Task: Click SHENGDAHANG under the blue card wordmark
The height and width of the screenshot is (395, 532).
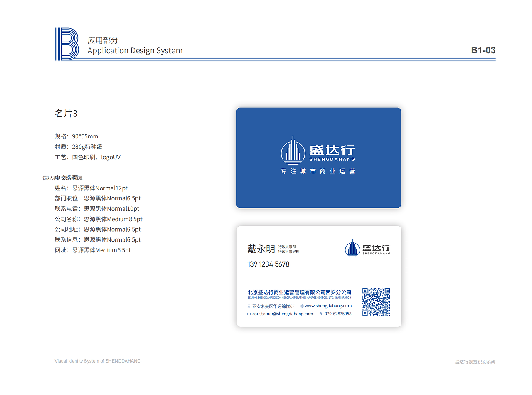Action: tap(332, 159)
